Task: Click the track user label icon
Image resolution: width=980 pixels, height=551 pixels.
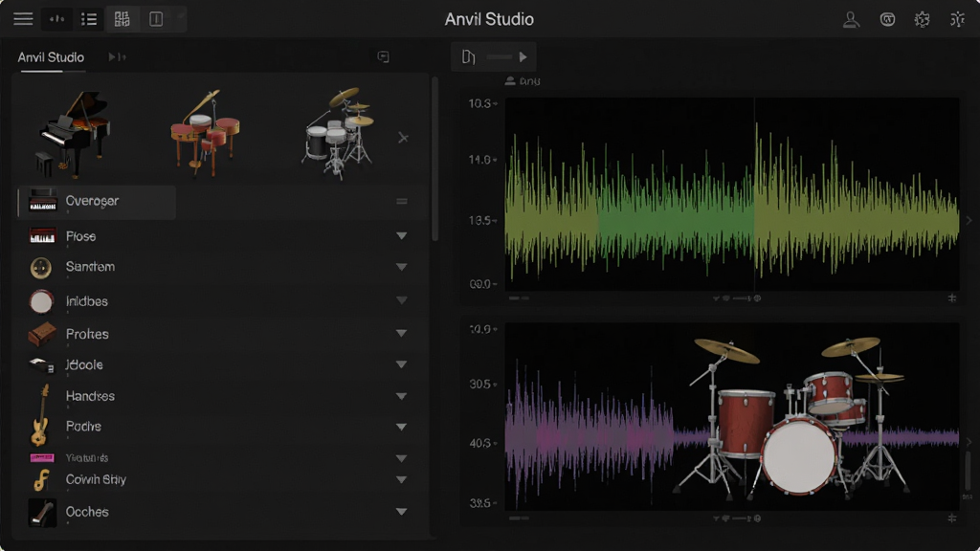Action: point(510,81)
